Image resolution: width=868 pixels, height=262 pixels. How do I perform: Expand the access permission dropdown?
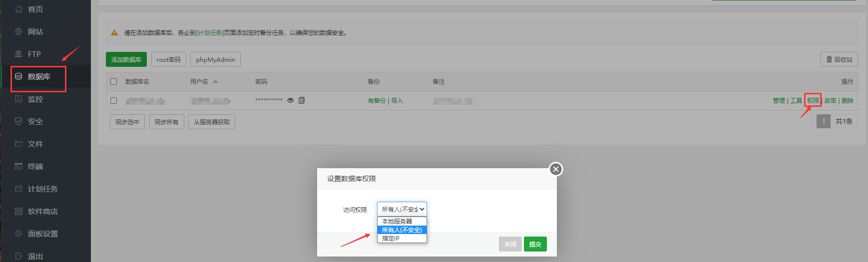tap(402, 209)
